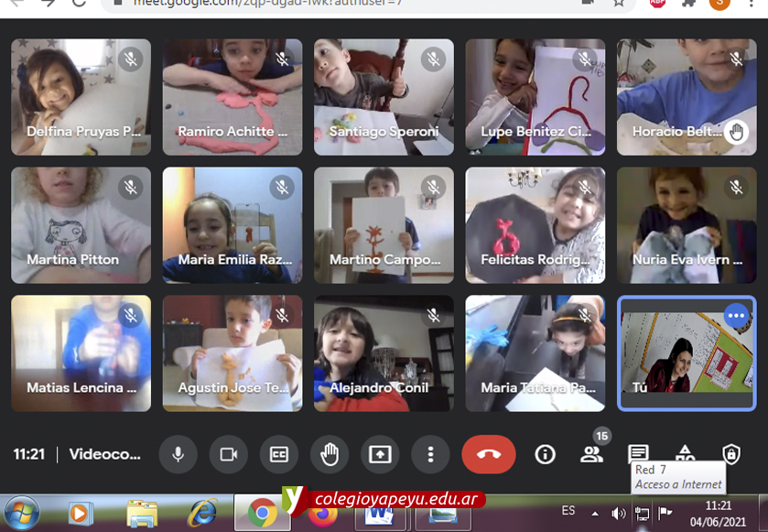Viewport: 768px width, 532px height.
Task: Open host controls lock icon
Action: point(730,454)
